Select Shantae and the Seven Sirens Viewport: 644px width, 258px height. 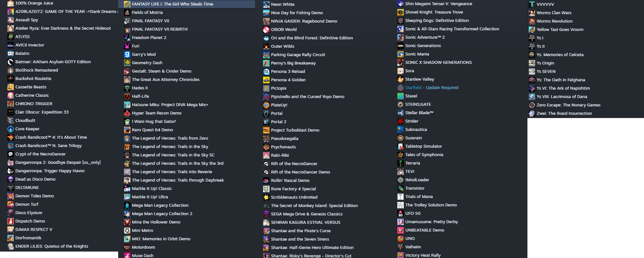(x=300, y=239)
